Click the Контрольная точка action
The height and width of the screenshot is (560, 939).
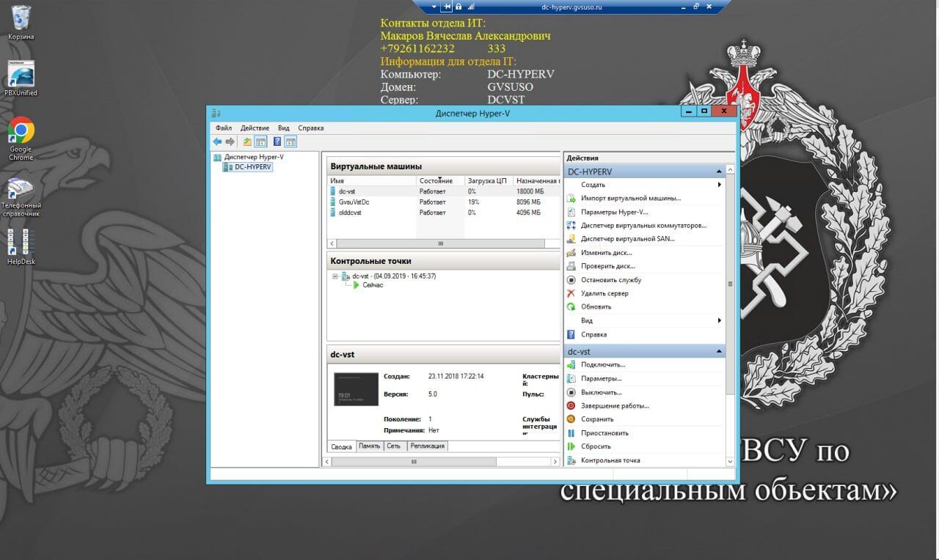(610, 460)
